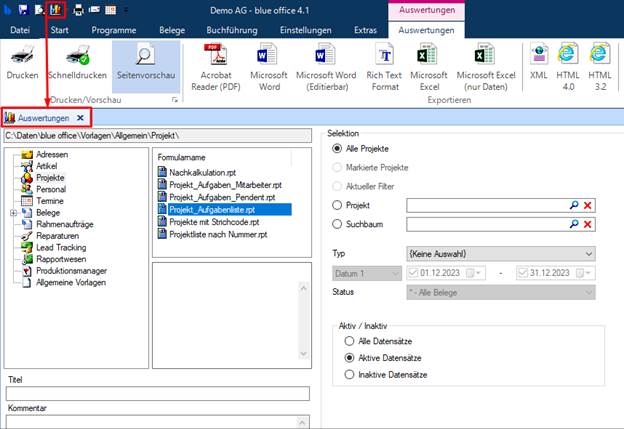This screenshot has height=429, width=624.
Task: Click the calendar grid icon in title bar
Action: [111, 10]
